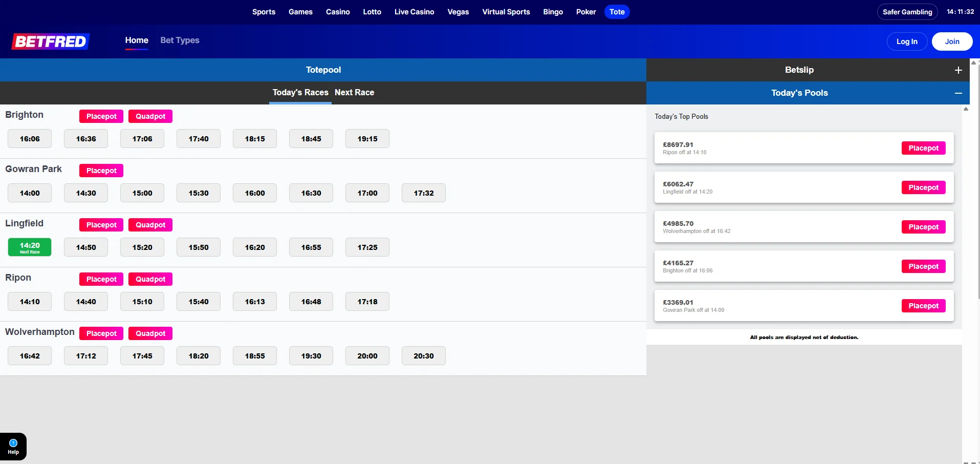Image resolution: width=980 pixels, height=464 pixels.
Task: Open Virtual Sports
Action: tap(506, 12)
